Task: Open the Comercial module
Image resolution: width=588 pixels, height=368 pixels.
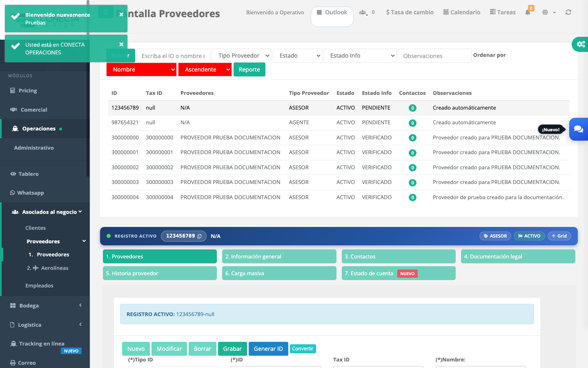Action: pos(34,110)
